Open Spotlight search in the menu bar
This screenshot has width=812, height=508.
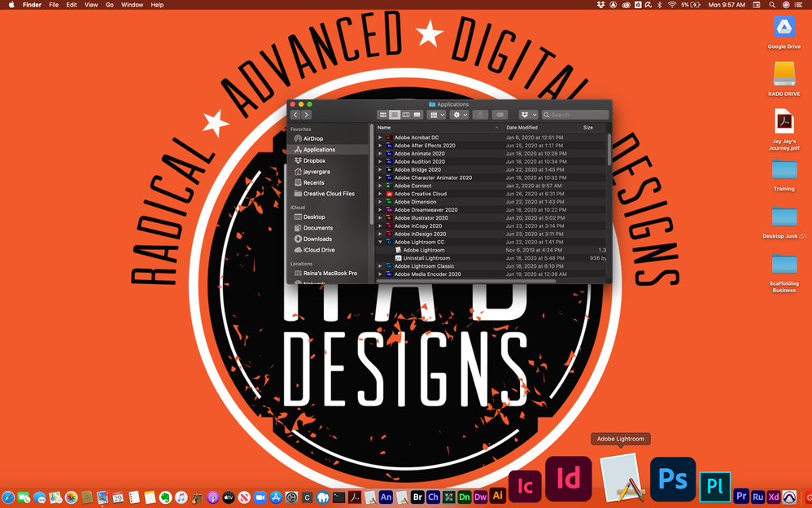click(x=771, y=5)
